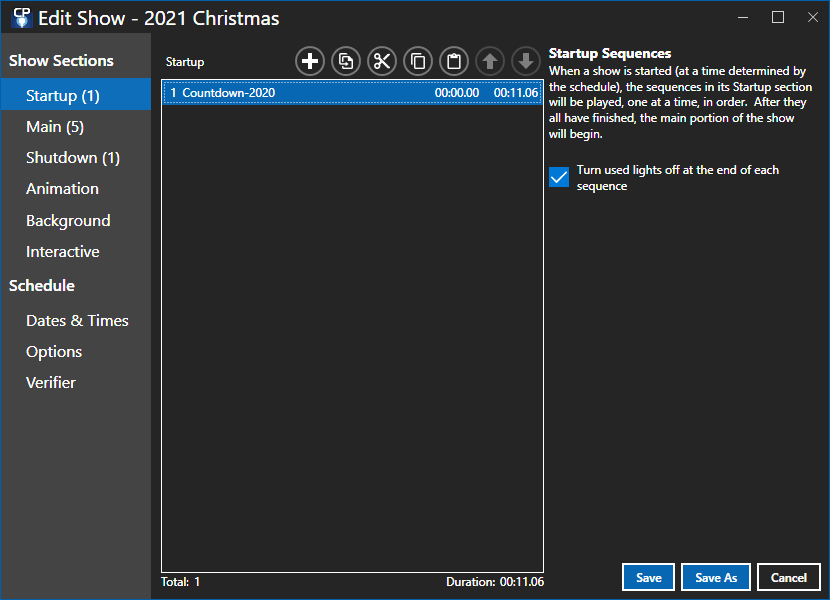Click the 00:00.00 start time in Countdown row
The width and height of the screenshot is (830, 600).
[457, 93]
